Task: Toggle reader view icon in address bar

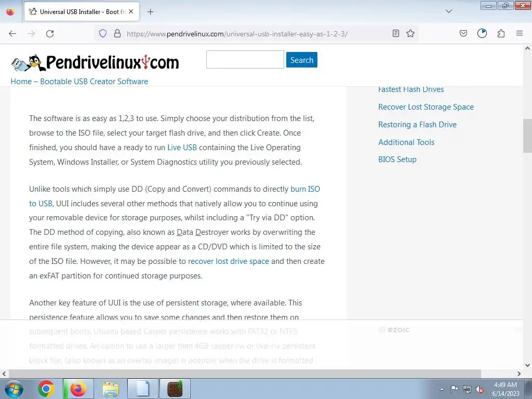Action: (395, 33)
